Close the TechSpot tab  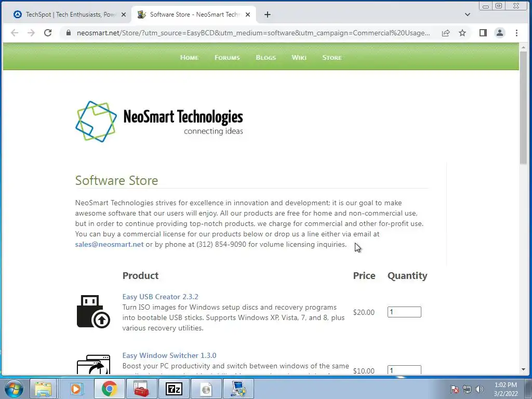[124, 15]
